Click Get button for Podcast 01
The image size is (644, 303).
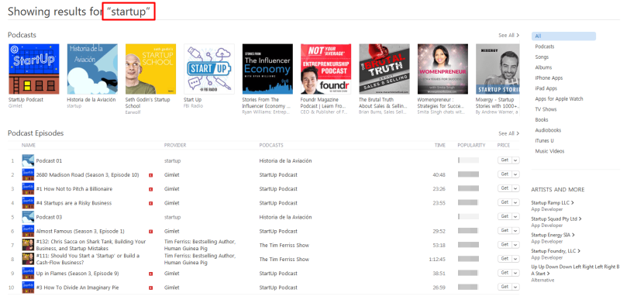pyautogui.click(x=505, y=160)
